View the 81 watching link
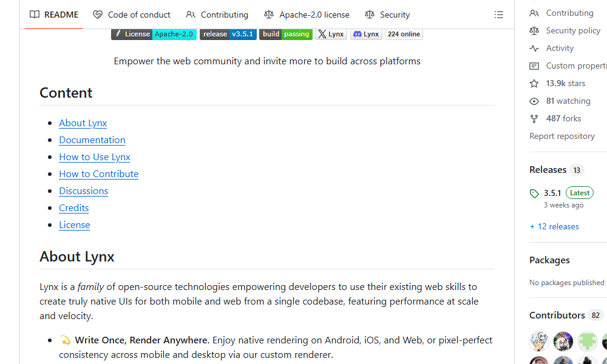Image resolution: width=607 pixels, height=364 pixels. coord(568,101)
